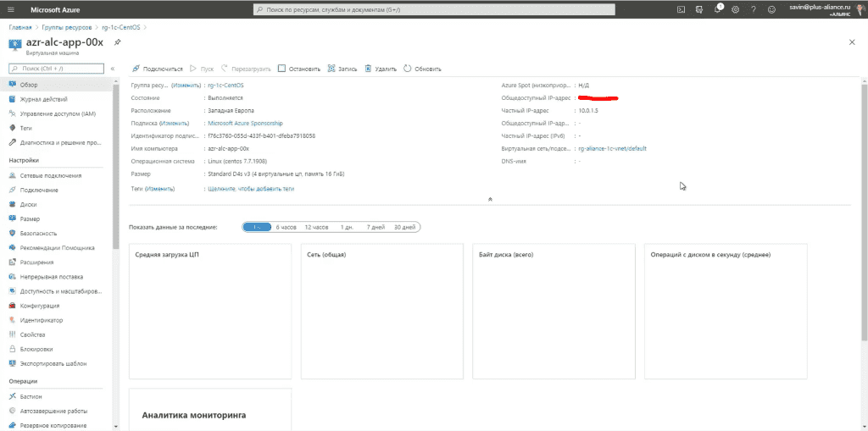This screenshot has height=431, width=868.
Task: Open Диагностика и решение проблем
Action: click(x=55, y=142)
